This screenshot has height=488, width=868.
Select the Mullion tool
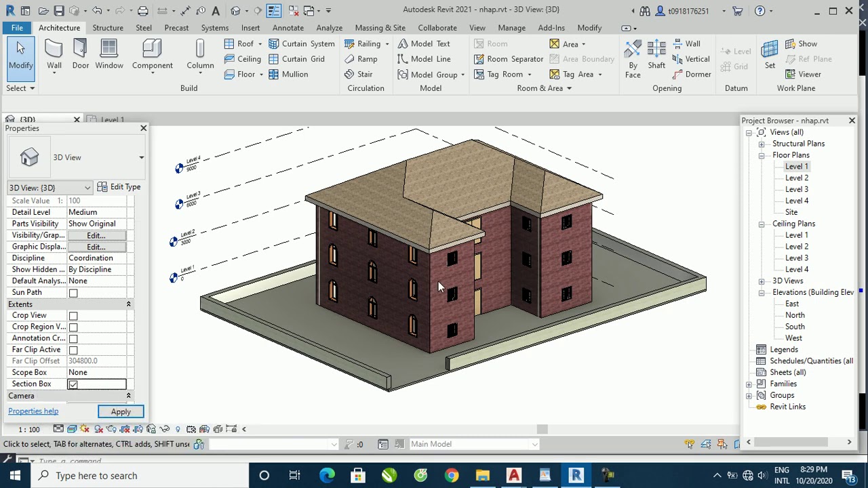click(288, 75)
